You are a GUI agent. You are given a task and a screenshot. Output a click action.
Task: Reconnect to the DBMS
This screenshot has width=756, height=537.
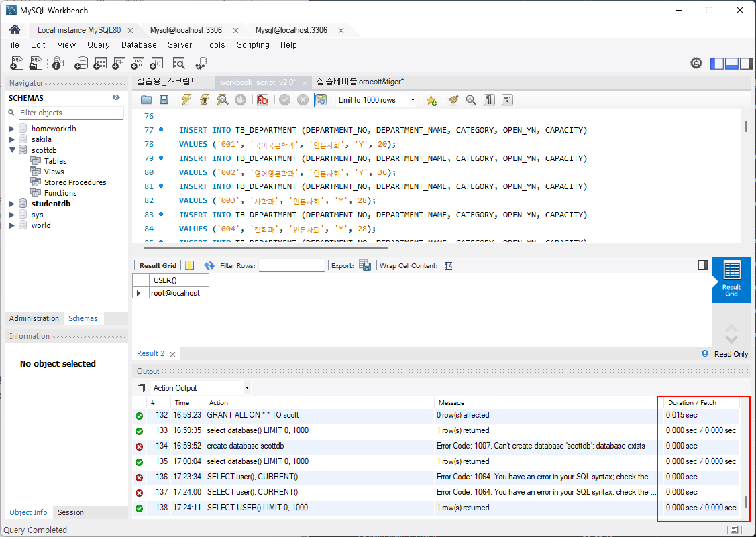[201, 62]
